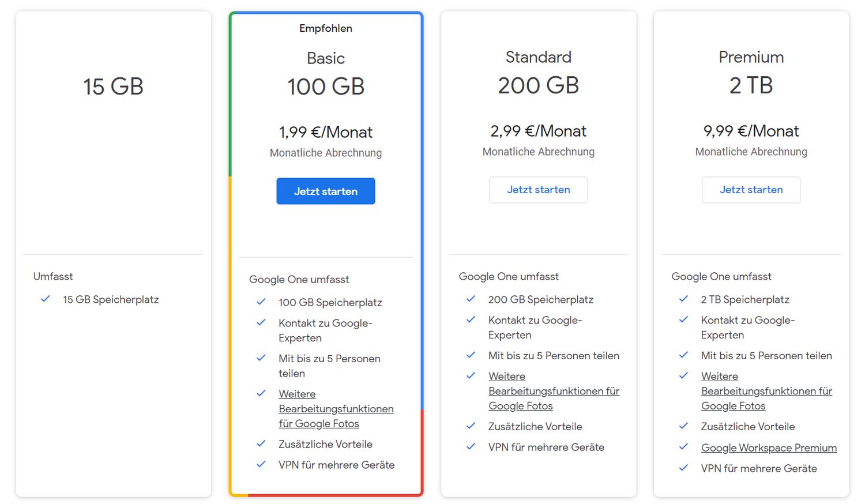Click the Premium plan 9,99 €/Monat price

751,131
